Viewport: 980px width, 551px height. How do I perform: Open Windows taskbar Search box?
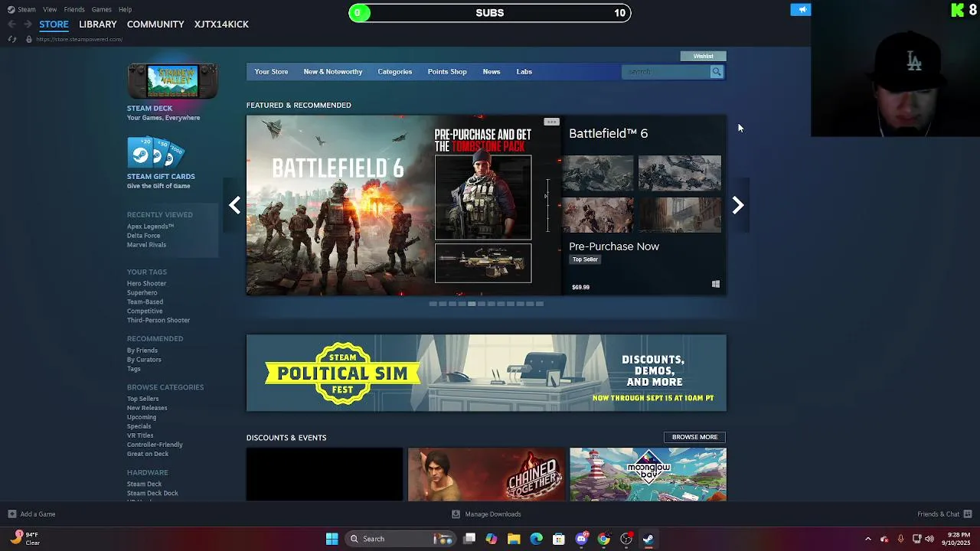(x=399, y=539)
